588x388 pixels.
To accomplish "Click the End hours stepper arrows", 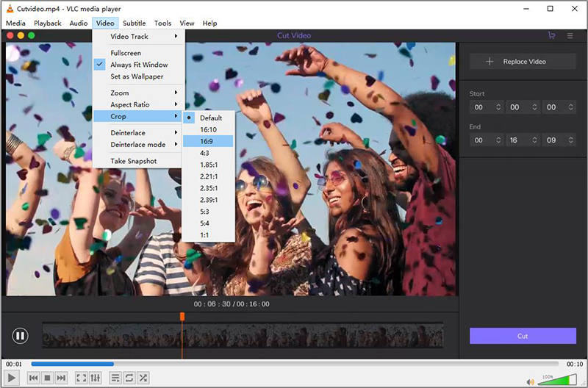I will pyautogui.click(x=498, y=140).
